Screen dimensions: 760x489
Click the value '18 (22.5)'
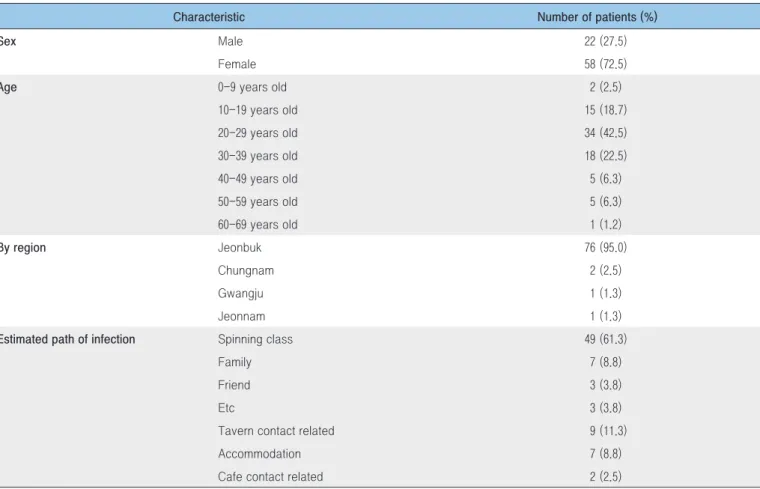pyautogui.click(x=605, y=156)
